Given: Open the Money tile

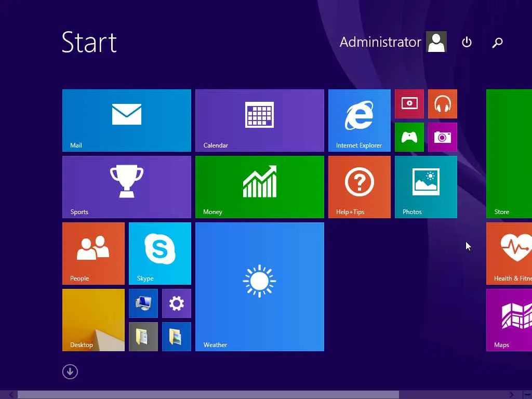Looking at the screenshot, I should click(x=260, y=187).
